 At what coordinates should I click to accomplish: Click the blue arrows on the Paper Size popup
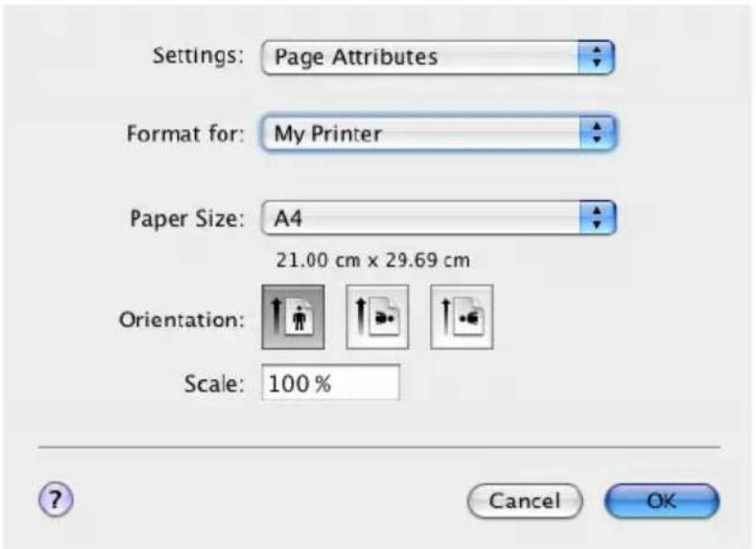tap(598, 218)
